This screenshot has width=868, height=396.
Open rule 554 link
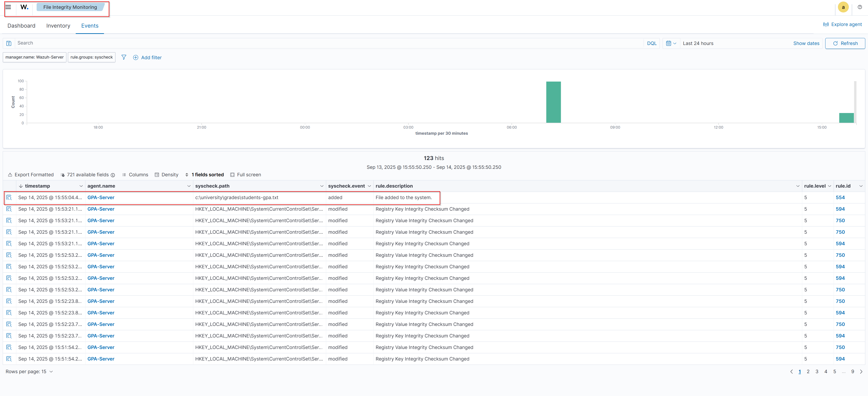click(840, 198)
